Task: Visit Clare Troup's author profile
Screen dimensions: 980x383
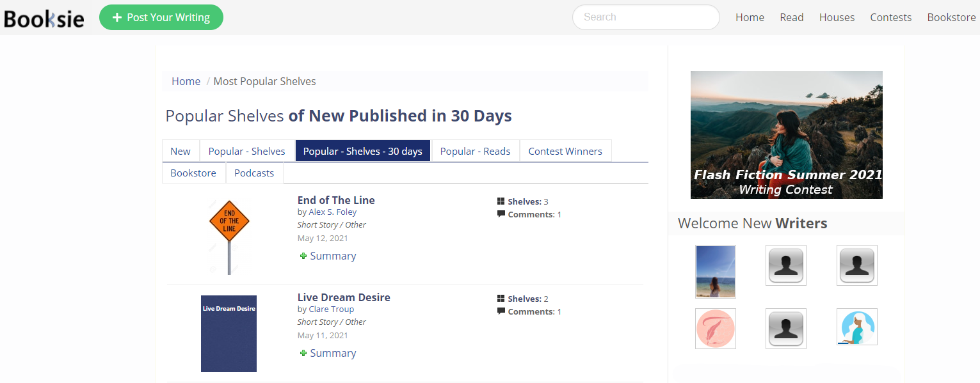Action: pos(331,309)
